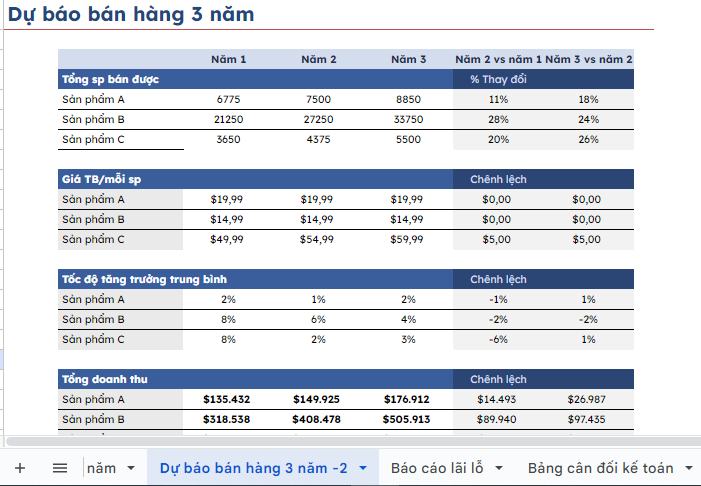The width and height of the screenshot is (701, 486).
Task: Select the "Năm 2 vs năm 1" header cell
Action: (498, 59)
